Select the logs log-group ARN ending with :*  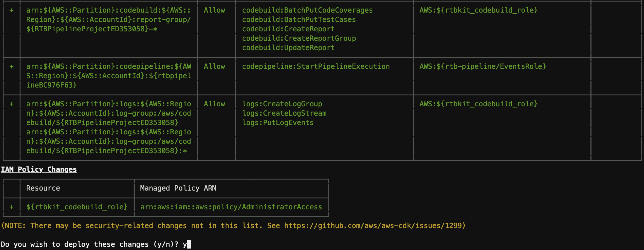[109, 141]
